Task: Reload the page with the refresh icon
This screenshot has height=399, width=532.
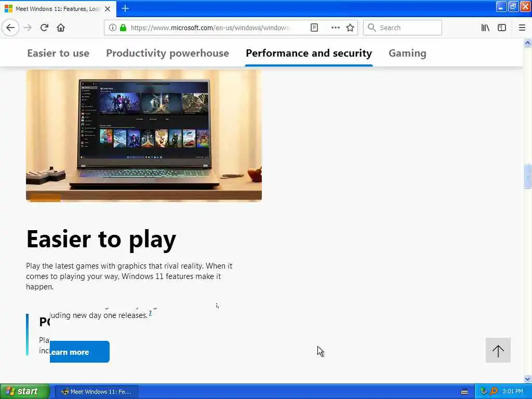Action: [44, 28]
